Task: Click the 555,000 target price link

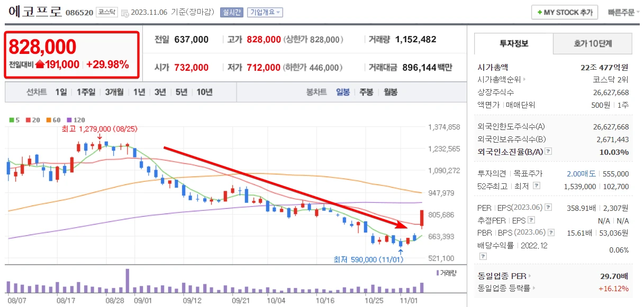Action: (x=615, y=174)
